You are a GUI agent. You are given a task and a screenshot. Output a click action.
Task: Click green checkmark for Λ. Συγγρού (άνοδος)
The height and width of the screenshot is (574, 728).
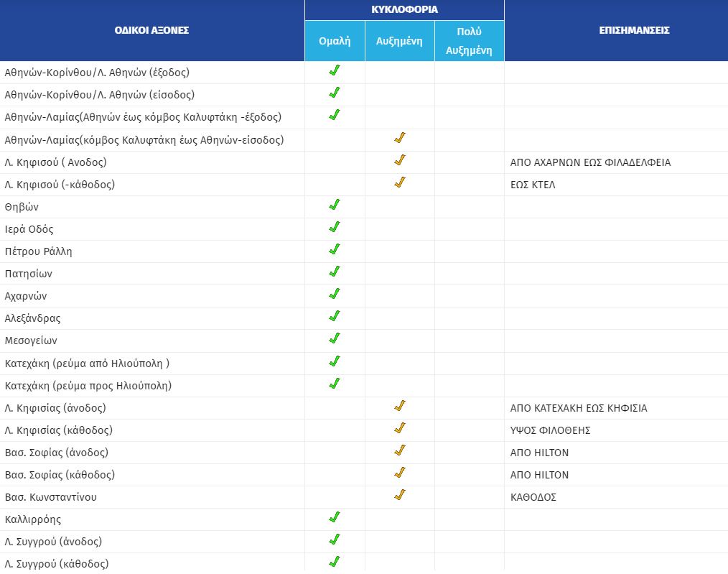tap(334, 540)
